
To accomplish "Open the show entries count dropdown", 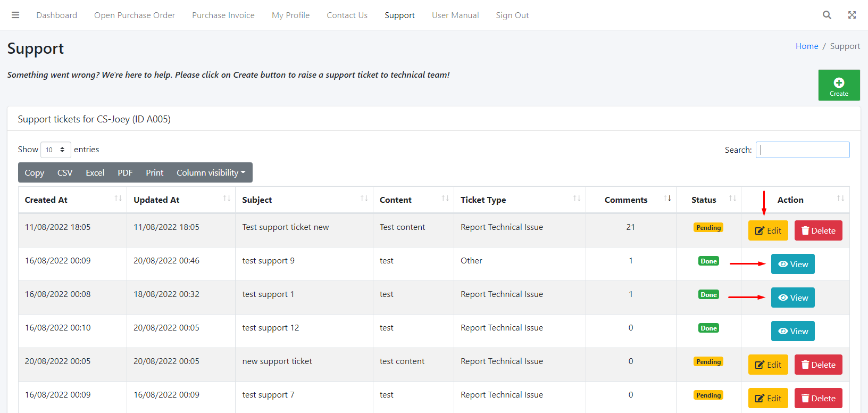I will (55, 150).
